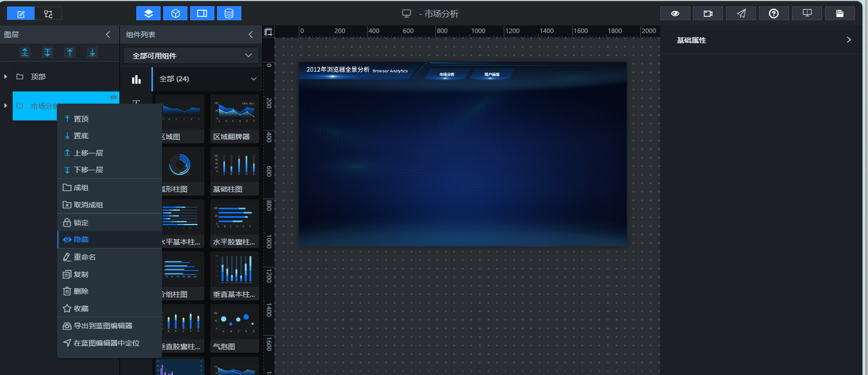Choose 收藏 from context menu
The height and width of the screenshot is (375, 868).
(109, 308)
